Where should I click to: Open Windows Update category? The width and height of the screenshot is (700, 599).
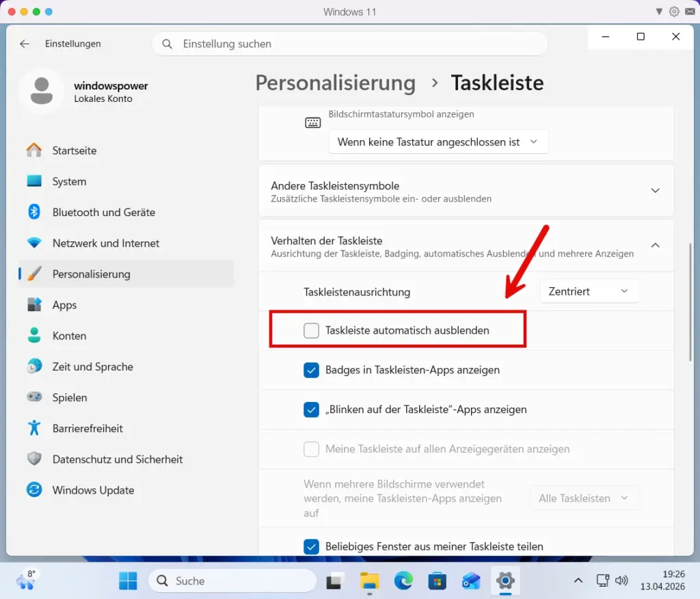point(126,490)
